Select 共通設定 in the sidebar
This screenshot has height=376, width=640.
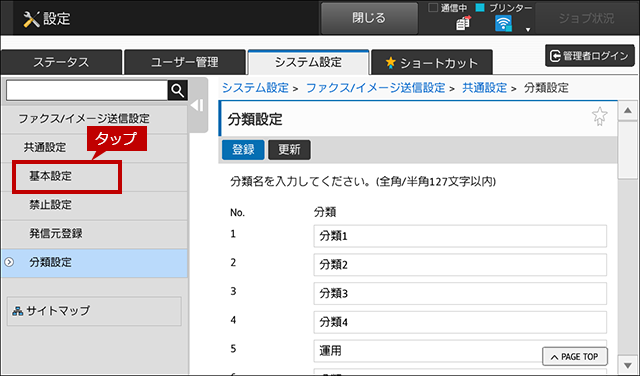pyautogui.click(x=94, y=147)
